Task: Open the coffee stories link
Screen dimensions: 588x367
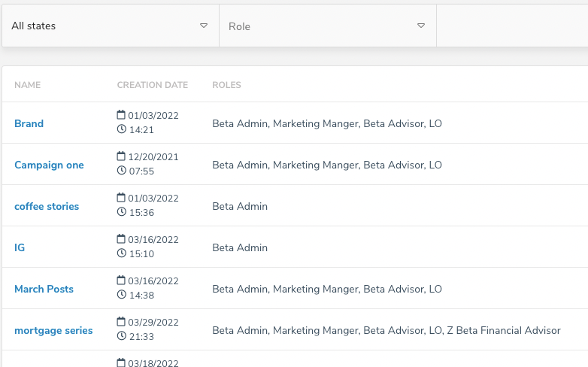Action: [x=47, y=206]
